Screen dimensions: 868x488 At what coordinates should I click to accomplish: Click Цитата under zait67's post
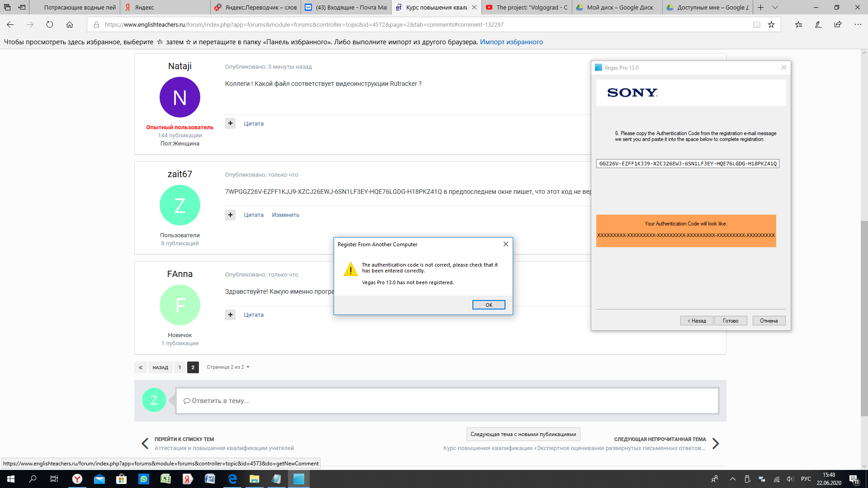coord(254,215)
